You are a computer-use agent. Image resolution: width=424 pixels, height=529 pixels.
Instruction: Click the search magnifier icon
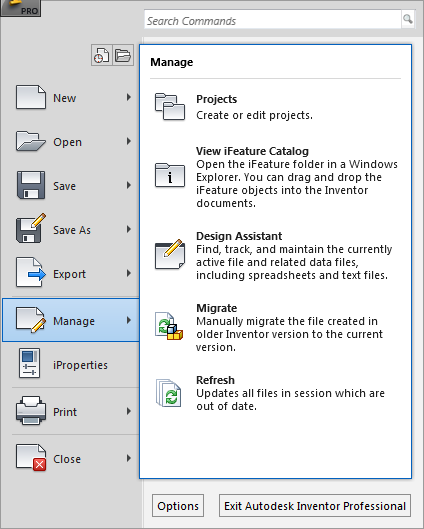(x=408, y=19)
